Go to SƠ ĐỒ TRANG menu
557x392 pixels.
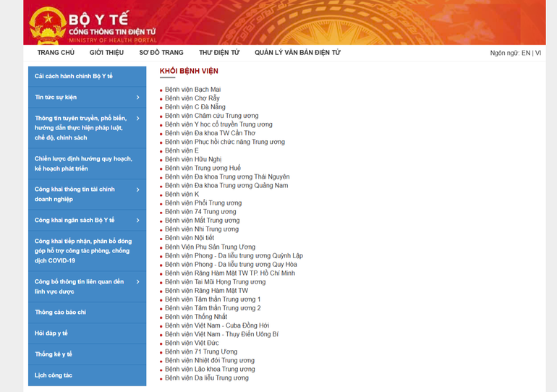(161, 53)
